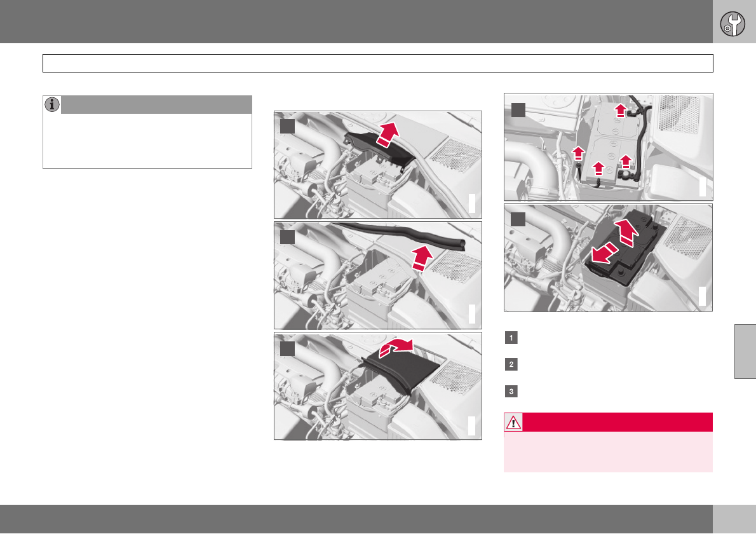This screenshot has width=756, height=534.
Task: Open the battery top-view image with four arrows
Action: 608,147
